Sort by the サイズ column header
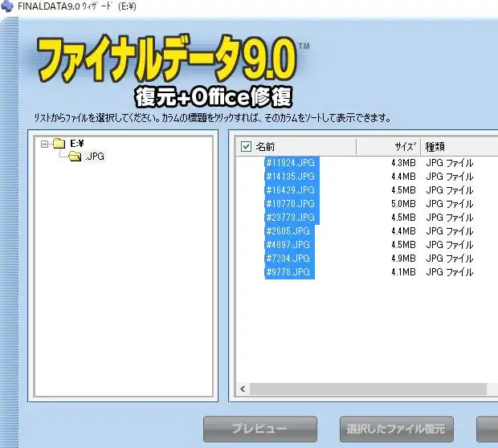498x448 pixels. coord(406,147)
